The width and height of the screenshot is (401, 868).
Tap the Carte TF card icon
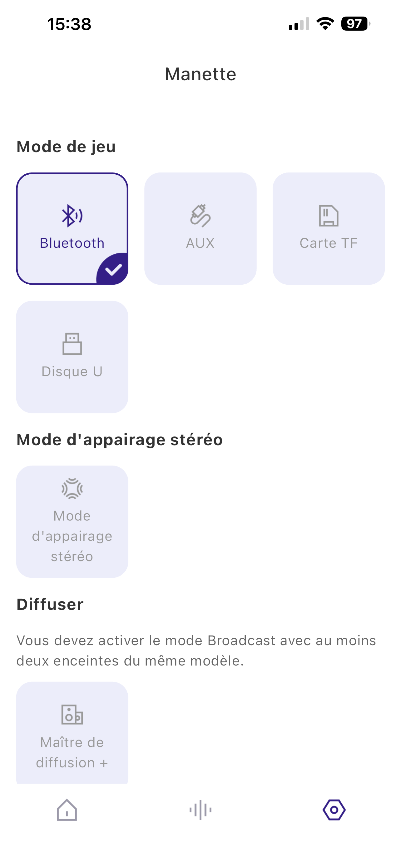tap(329, 216)
